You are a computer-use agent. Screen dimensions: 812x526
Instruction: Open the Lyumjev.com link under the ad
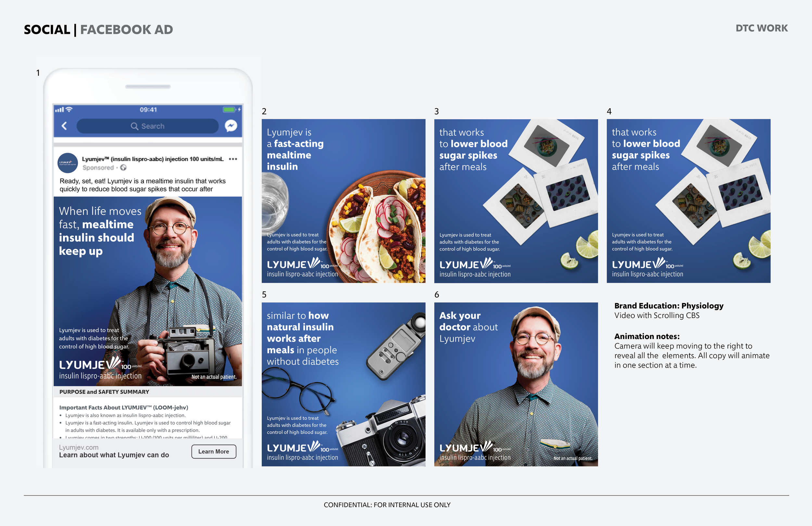79,447
